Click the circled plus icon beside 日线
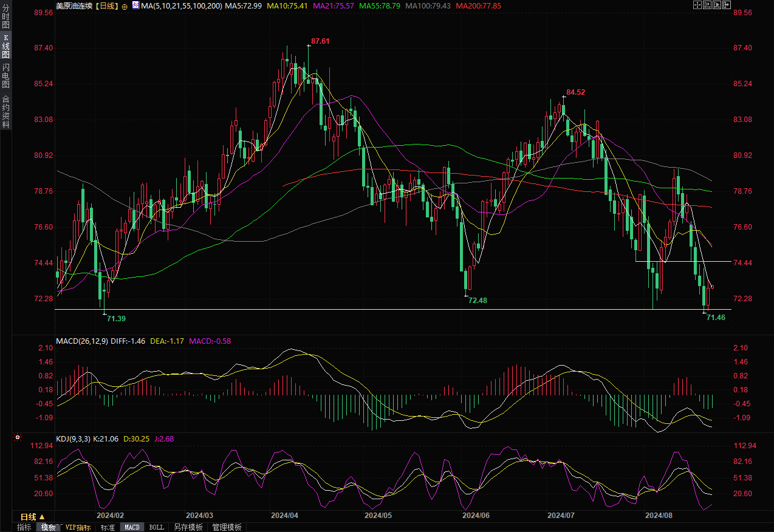Screen dimensions: 774x532 125,6
